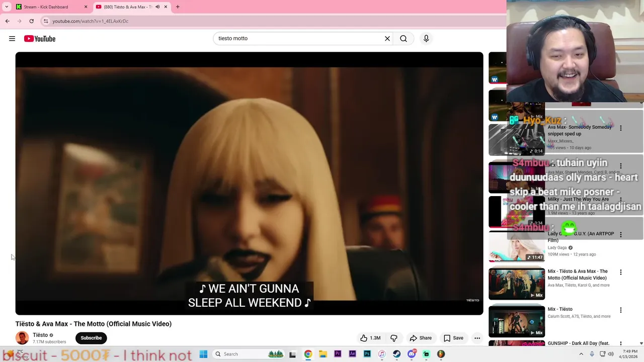Mute the tab using its speaker icon

tap(157, 7)
